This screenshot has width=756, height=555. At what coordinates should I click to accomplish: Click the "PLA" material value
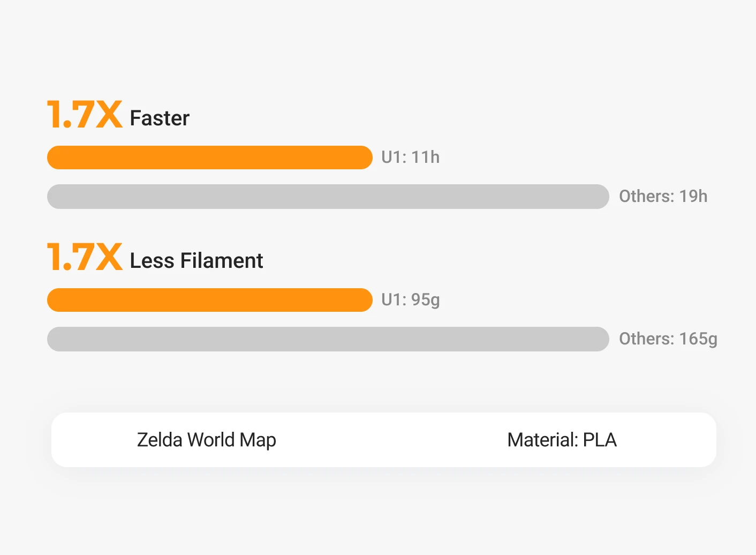600,440
